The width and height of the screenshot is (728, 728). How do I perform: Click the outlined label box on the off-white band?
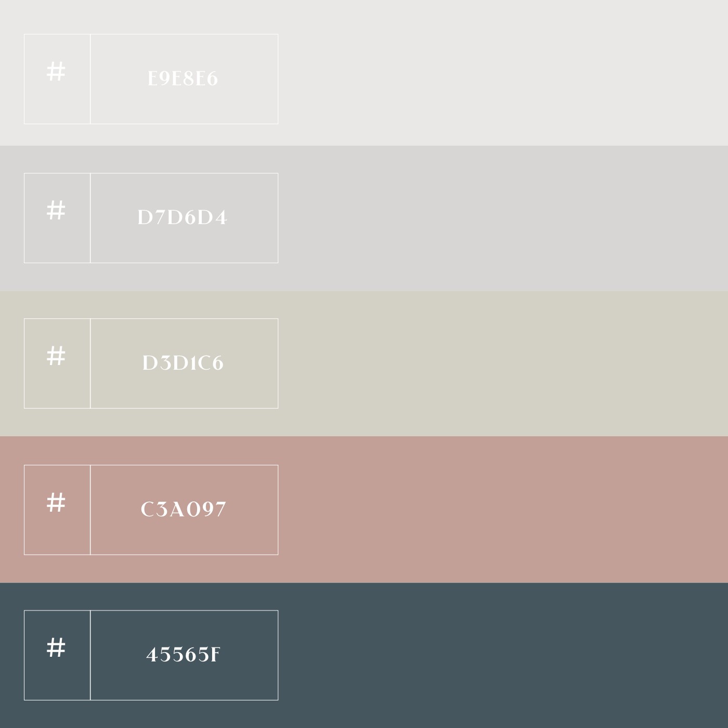pos(151,79)
